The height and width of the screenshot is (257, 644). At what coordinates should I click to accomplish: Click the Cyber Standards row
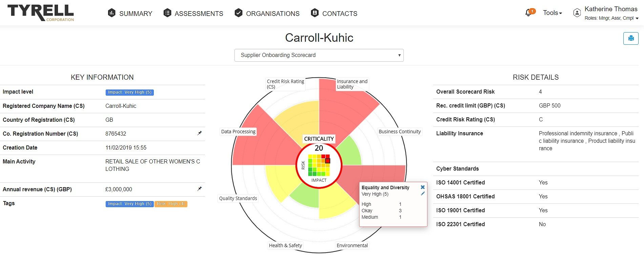(x=536, y=169)
